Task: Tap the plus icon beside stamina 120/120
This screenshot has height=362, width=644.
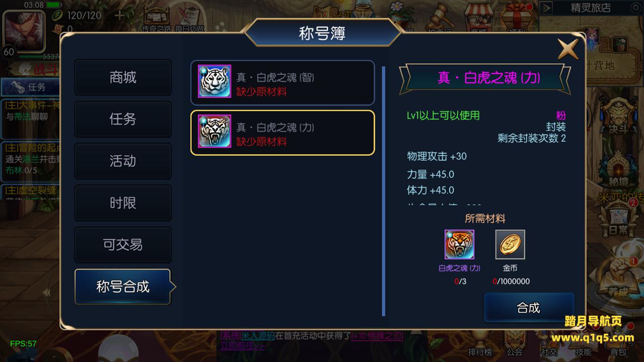Action: click(x=120, y=15)
